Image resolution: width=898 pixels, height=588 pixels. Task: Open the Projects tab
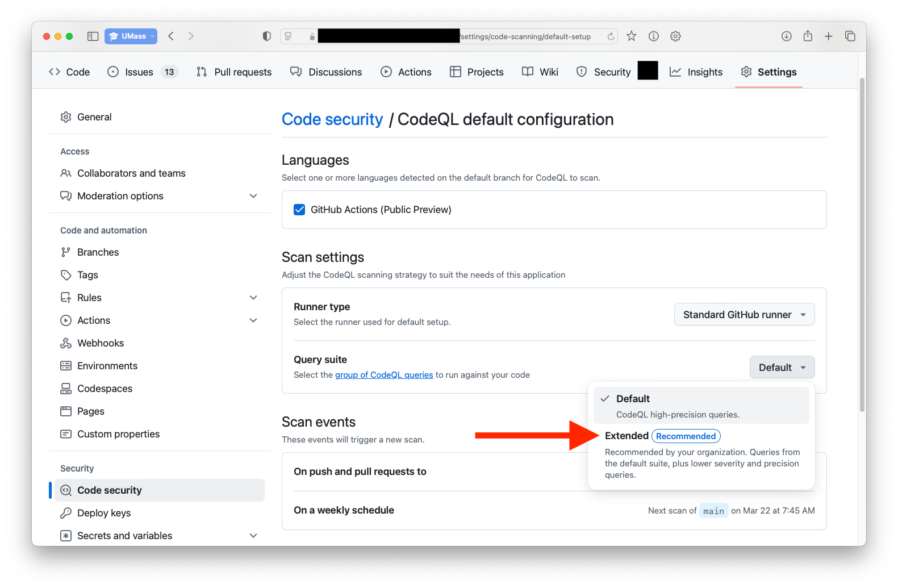[477, 72]
